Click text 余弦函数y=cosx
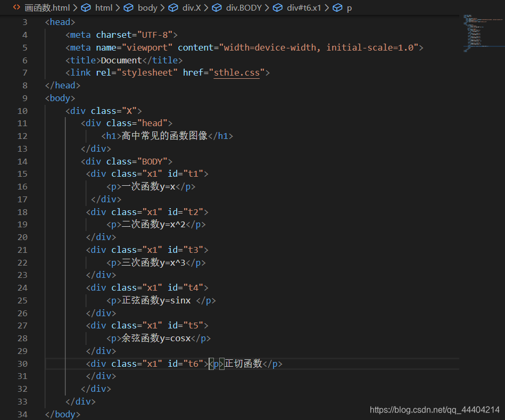Viewport: 505px width, 420px height. 156,338
